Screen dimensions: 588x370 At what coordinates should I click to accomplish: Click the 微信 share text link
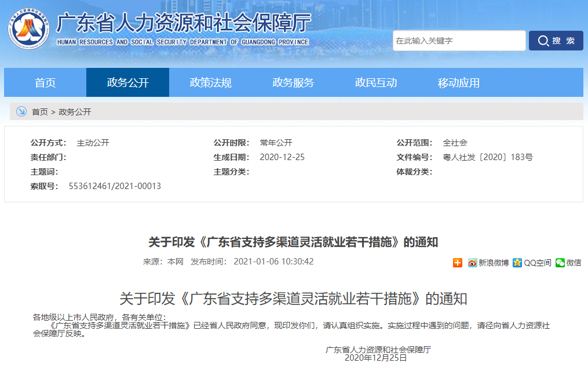coord(574,263)
